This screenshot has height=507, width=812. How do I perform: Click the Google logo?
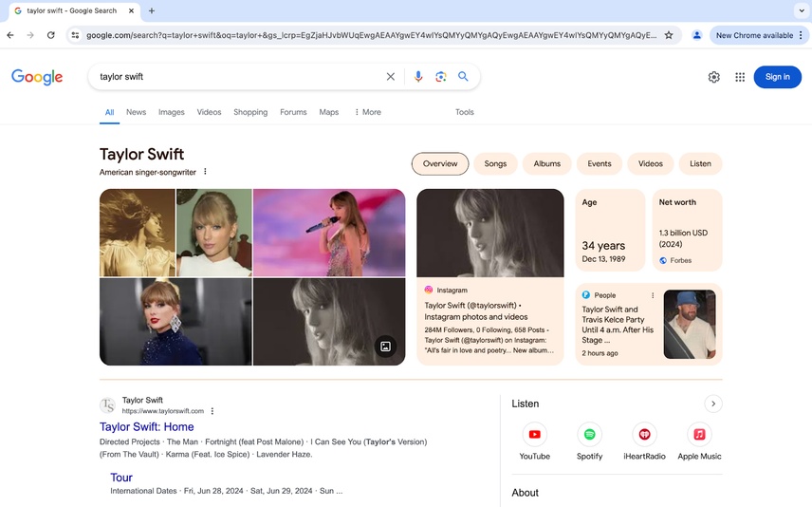pos(37,77)
